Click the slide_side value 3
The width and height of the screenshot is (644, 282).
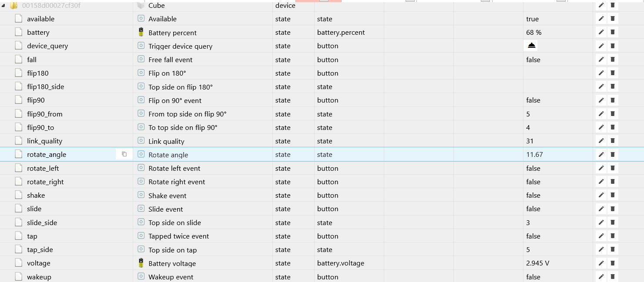(x=528, y=222)
